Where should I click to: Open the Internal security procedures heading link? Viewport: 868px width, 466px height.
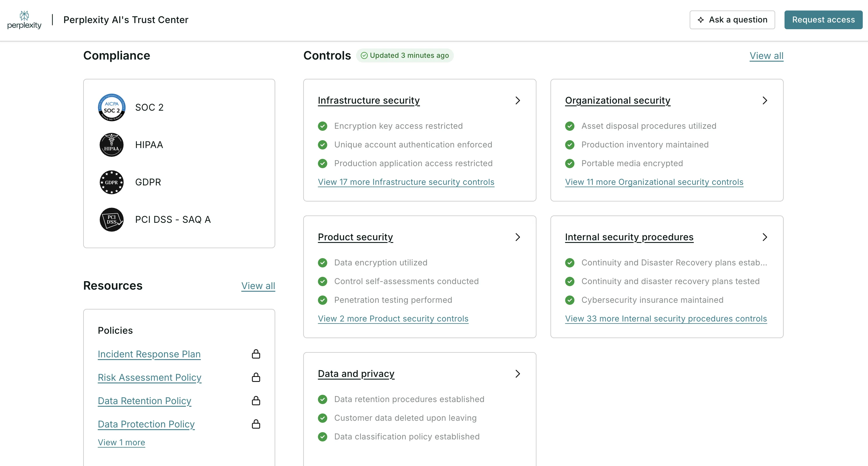click(x=629, y=237)
